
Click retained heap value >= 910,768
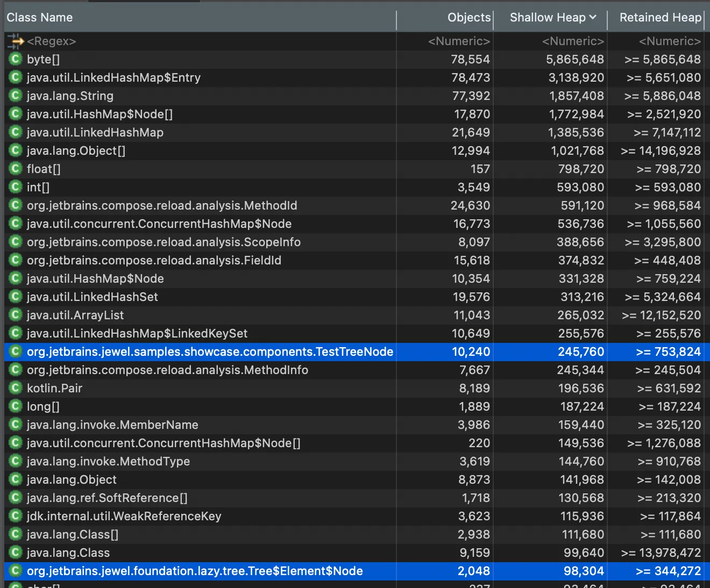click(x=669, y=461)
